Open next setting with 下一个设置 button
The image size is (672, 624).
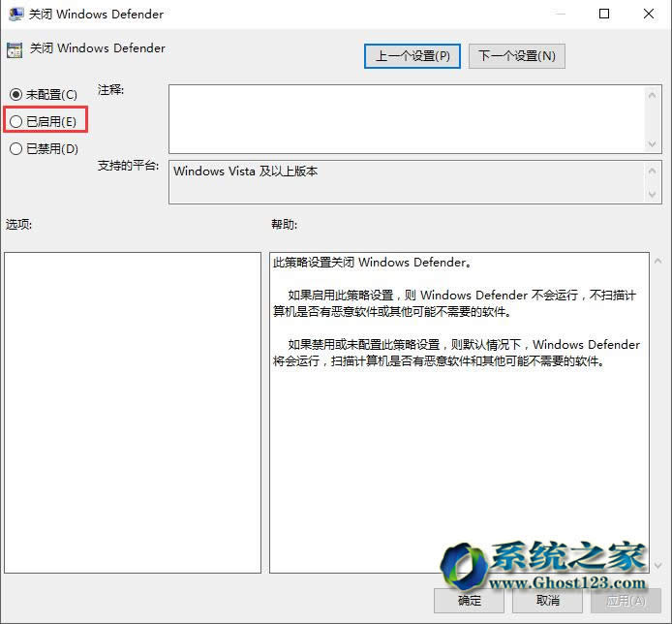pos(516,55)
